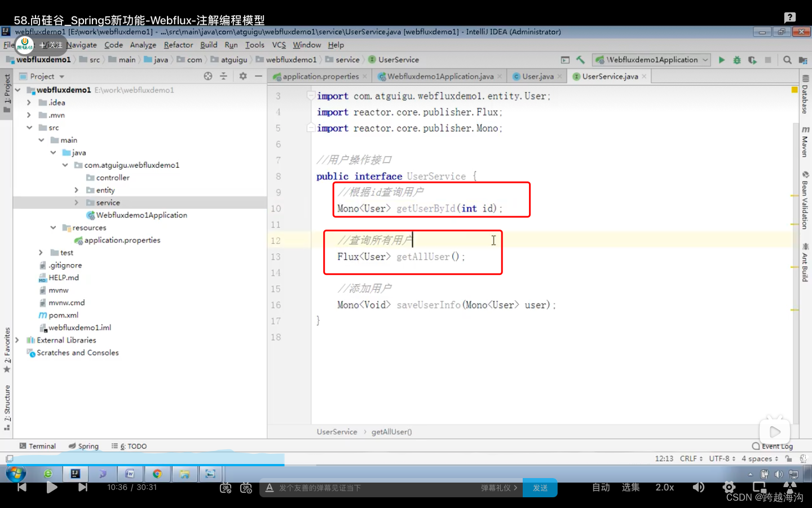812x508 pixels.
Task: Expand External Libraries node
Action: 17,340
